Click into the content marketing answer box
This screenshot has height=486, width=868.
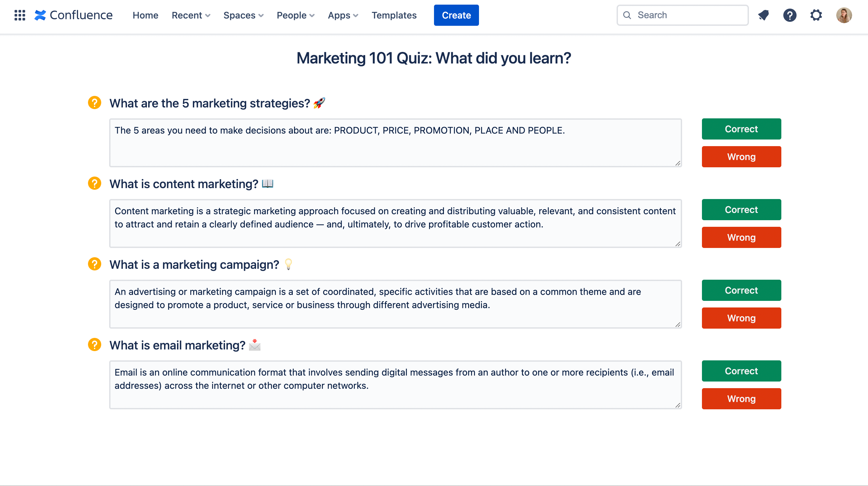396,223
